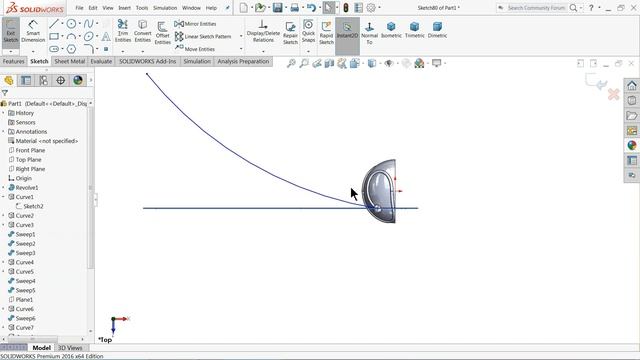The height and width of the screenshot is (360, 640).
Task: Select the sketch Text tool
Action: (x=106, y=36)
